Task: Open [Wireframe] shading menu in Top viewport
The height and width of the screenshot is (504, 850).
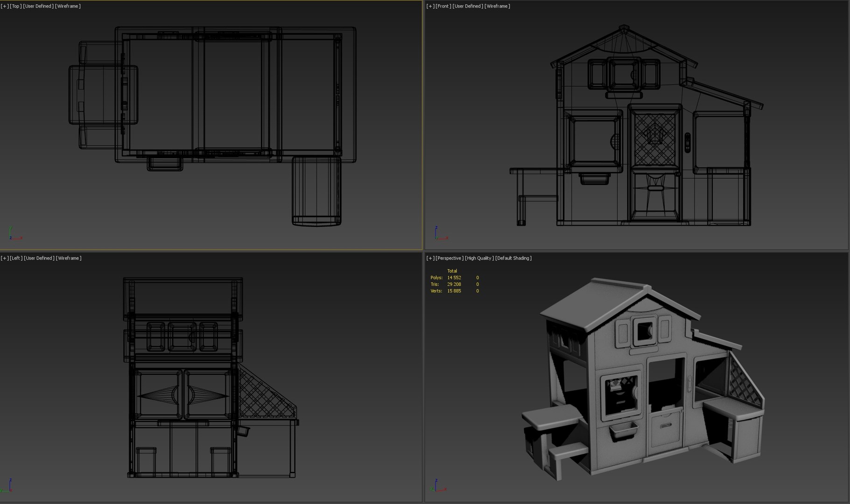Action: [x=68, y=6]
